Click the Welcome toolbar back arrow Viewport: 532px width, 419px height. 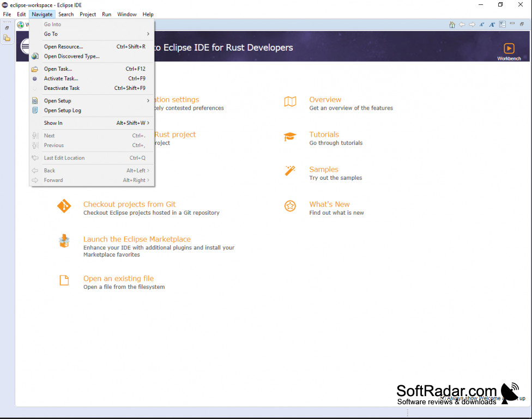tap(462, 25)
